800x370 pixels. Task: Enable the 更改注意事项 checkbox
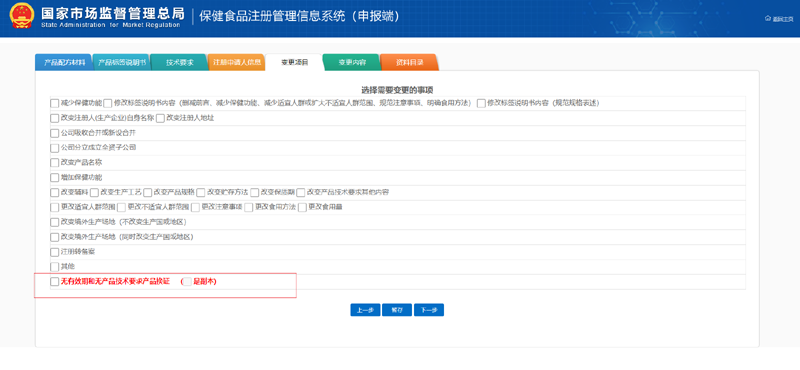tap(195, 207)
